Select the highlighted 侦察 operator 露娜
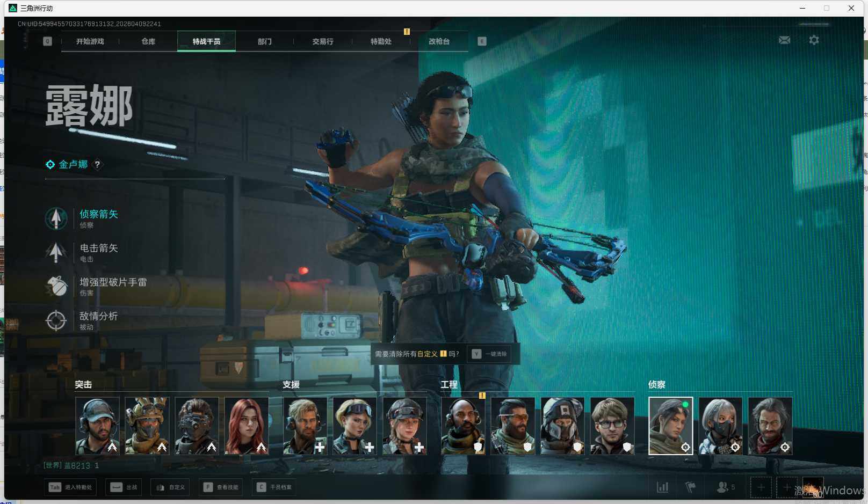Screen dimensions: 868x504 (671, 426)
